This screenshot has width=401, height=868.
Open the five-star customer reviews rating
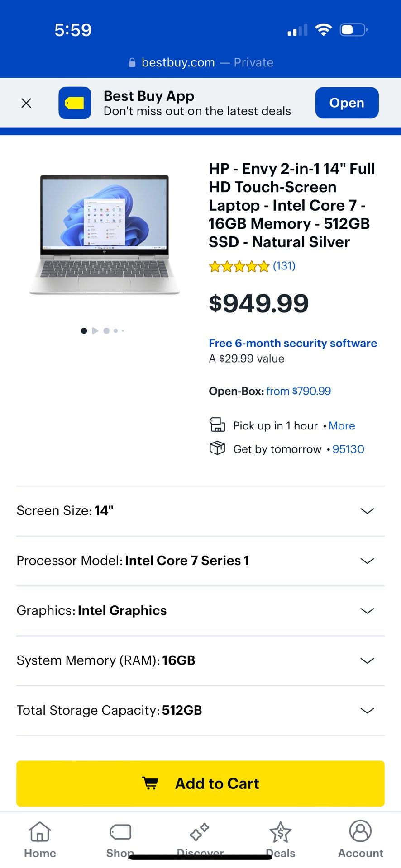pyautogui.click(x=239, y=267)
